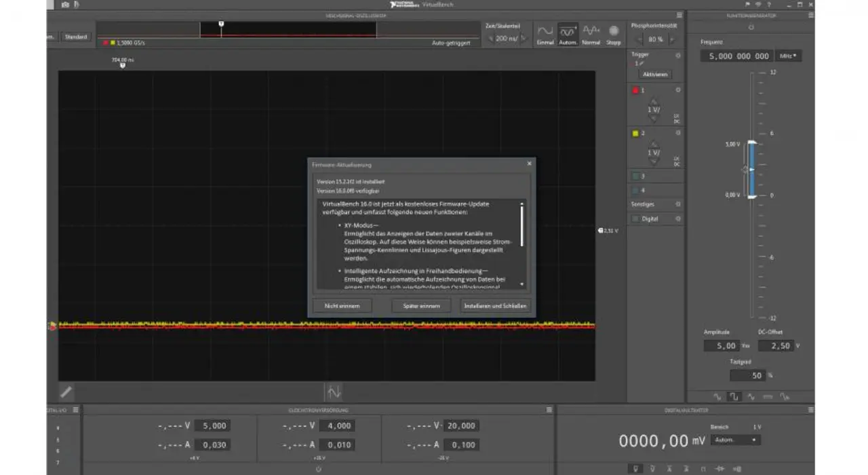Open Sonstiges settings gear

[x=677, y=204]
